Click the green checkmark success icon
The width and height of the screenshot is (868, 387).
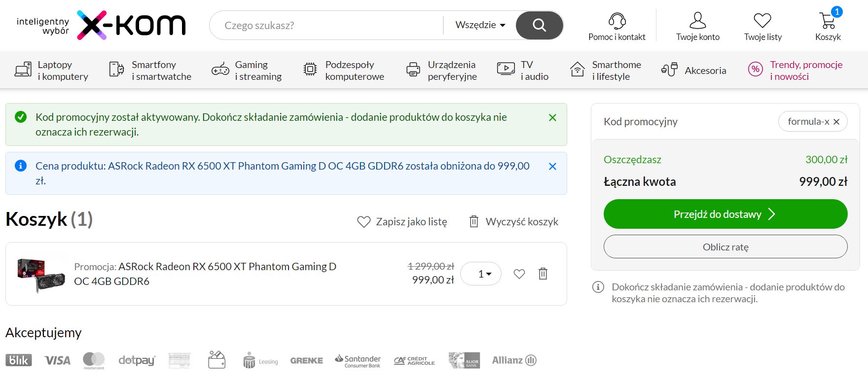(21, 117)
